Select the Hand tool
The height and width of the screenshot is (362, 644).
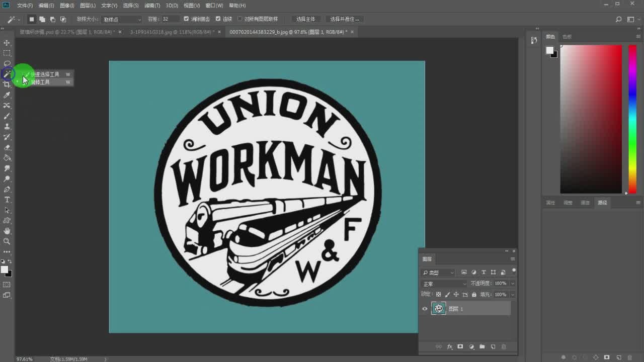pos(7,231)
